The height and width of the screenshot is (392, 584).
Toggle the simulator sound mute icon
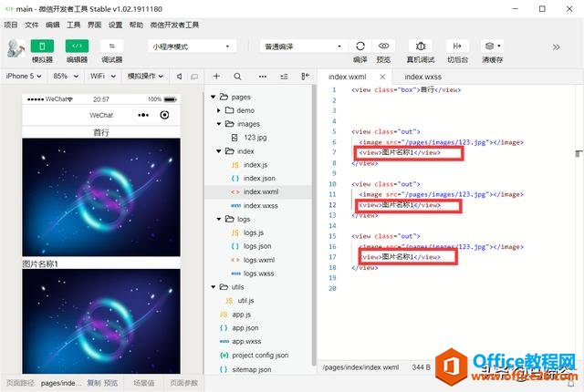[x=180, y=77]
